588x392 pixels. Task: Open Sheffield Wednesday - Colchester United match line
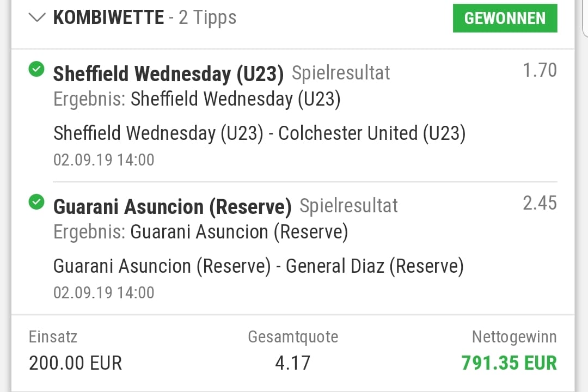(259, 133)
